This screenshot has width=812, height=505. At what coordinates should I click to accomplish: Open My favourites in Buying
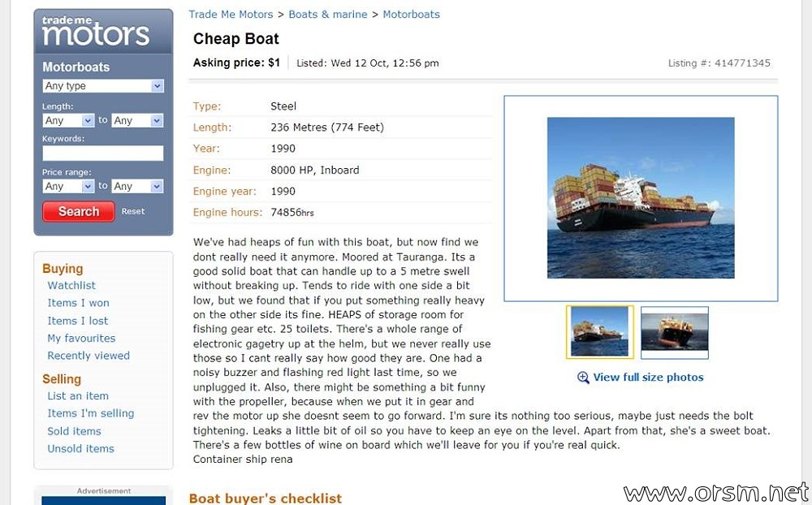coord(81,339)
